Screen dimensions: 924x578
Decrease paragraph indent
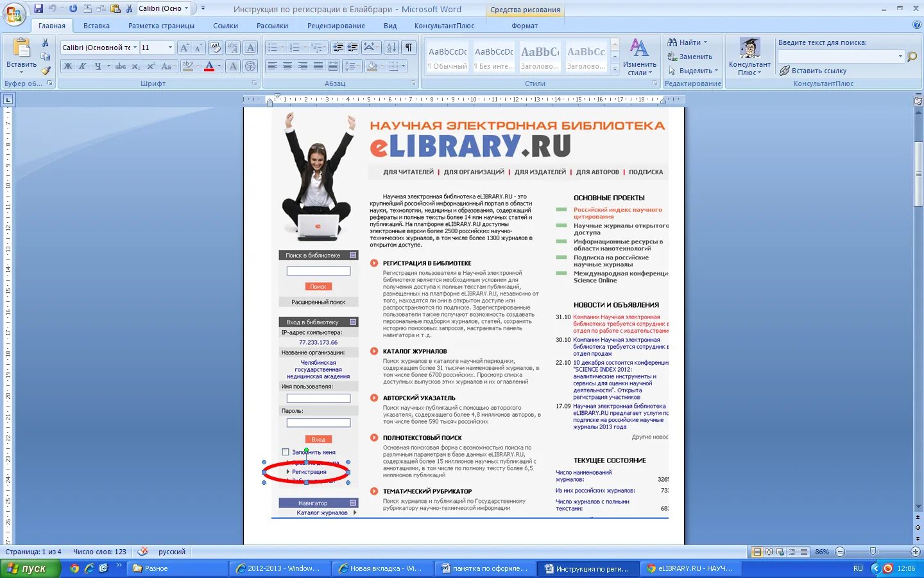[x=338, y=48]
